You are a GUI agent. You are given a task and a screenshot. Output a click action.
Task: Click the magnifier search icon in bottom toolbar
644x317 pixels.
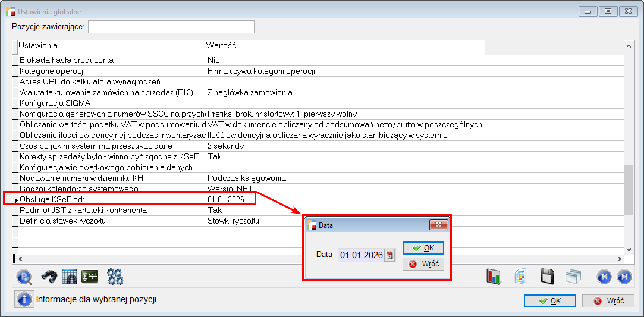click(24, 277)
